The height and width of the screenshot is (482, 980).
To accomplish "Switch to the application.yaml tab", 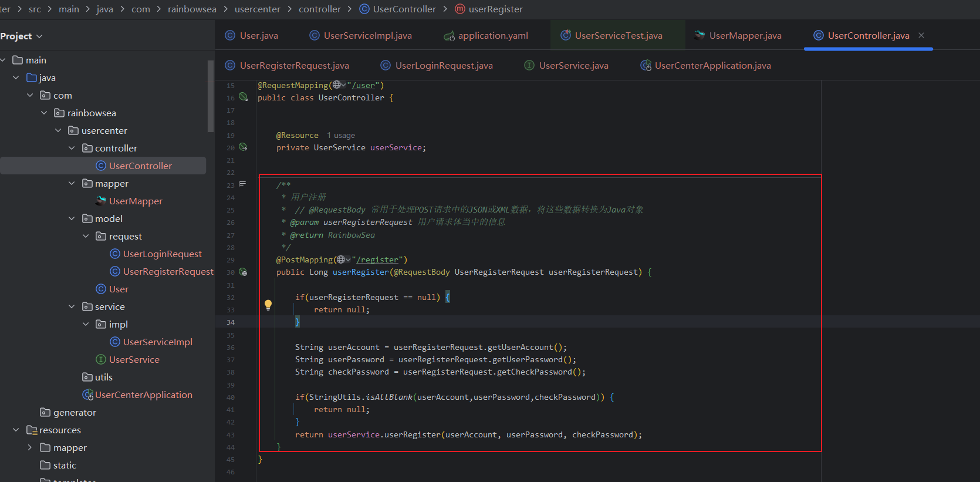I will [492, 36].
